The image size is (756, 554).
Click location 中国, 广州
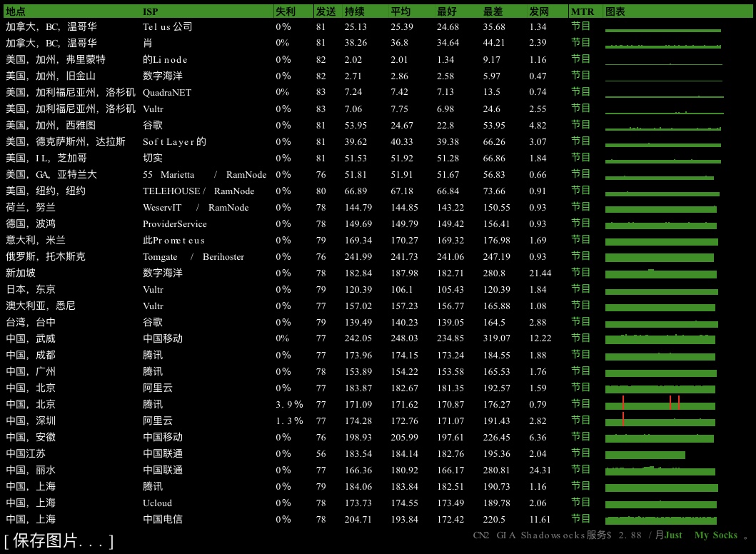(x=31, y=371)
